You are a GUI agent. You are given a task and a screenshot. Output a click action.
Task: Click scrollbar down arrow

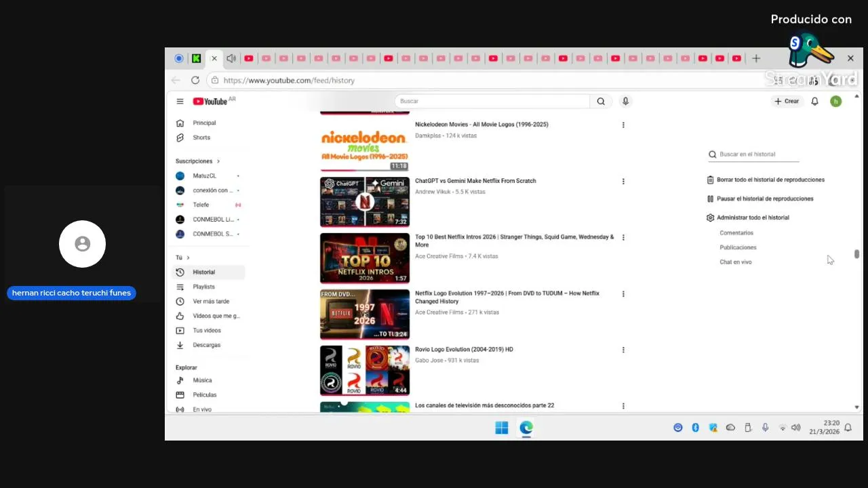(856, 407)
